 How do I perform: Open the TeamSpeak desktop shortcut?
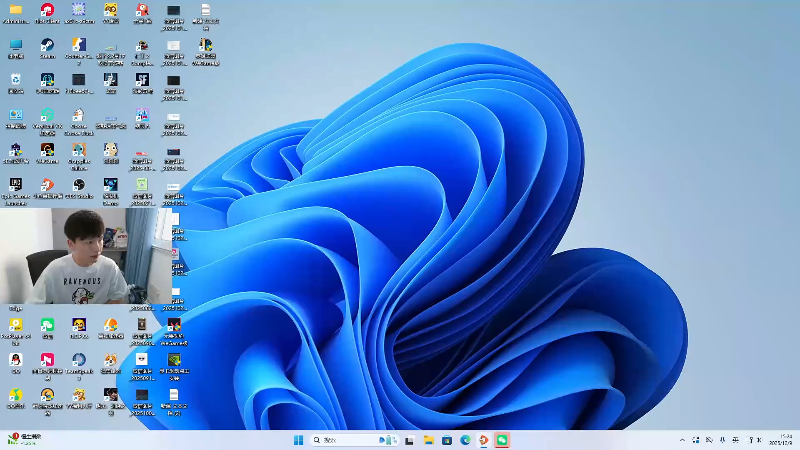click(79, 360)
